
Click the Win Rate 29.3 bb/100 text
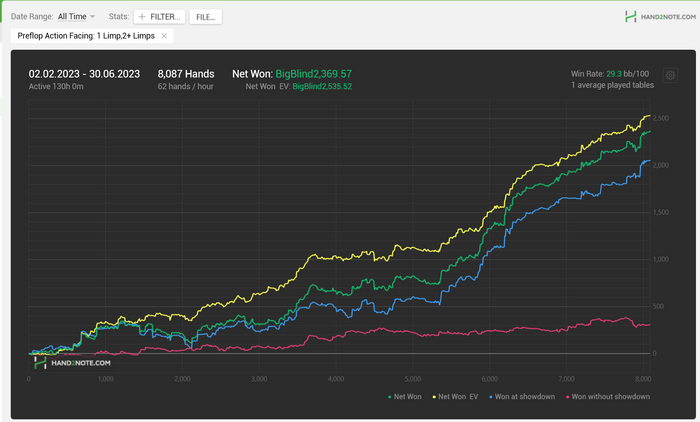click(610, 74)
